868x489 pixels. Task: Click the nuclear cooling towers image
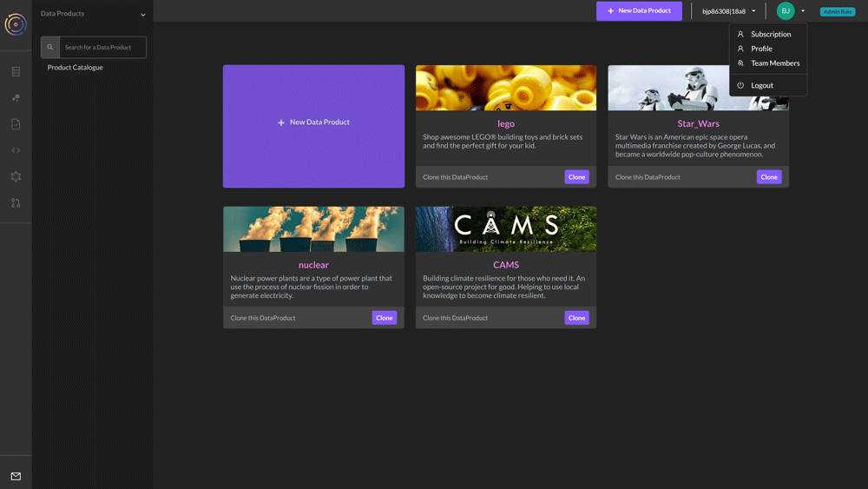(313, 229)
